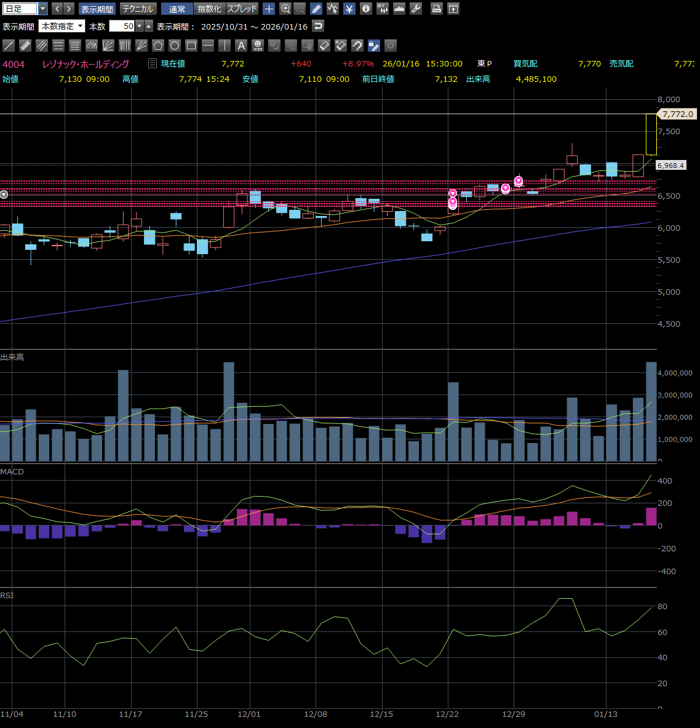Select the スプレッド chart mode tab
The height and width of the screenshot is (728, 700).
tap(242, 9)
